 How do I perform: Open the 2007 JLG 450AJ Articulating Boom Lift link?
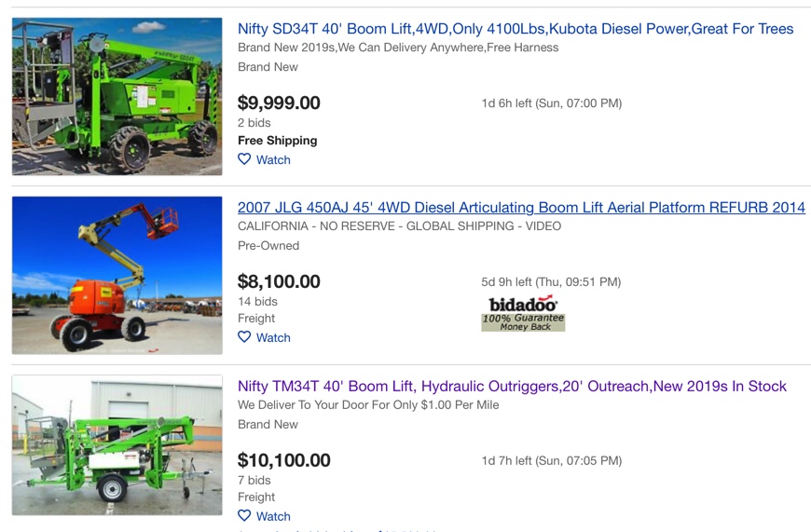pos(521,208)
